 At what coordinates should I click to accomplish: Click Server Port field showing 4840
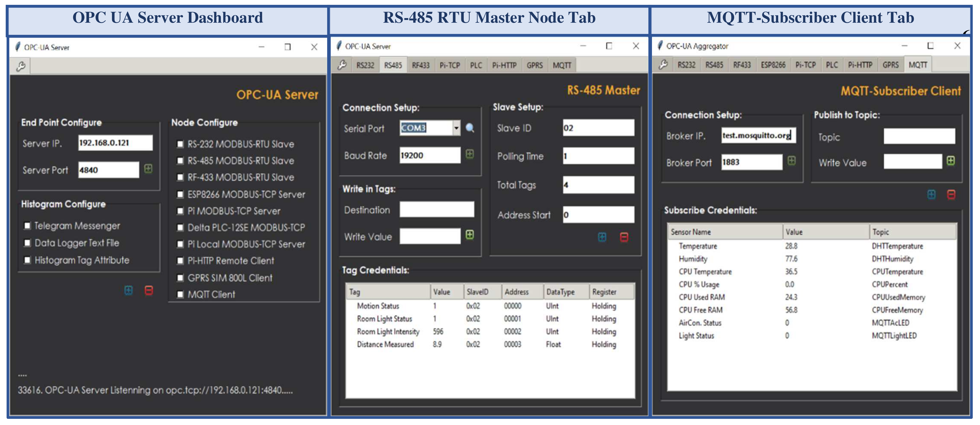[109, 170]
